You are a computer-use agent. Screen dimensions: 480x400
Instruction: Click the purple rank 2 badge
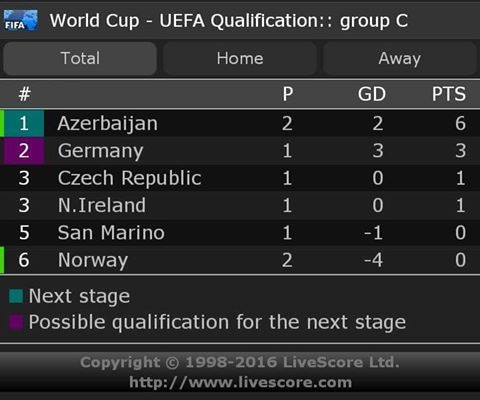(24, 151)
